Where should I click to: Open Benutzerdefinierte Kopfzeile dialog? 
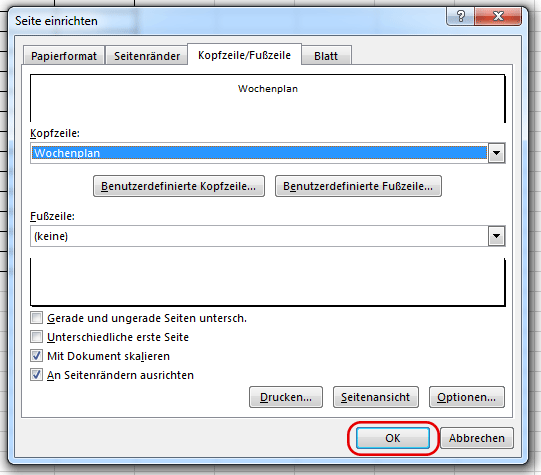[179, 186]
